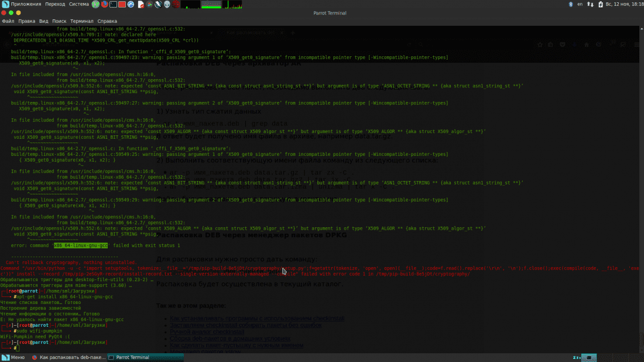Open background browser link Ручной аналог checkinstall
Image resolution: width=644 pixels, height=362 pixels.
click(207, 332)
